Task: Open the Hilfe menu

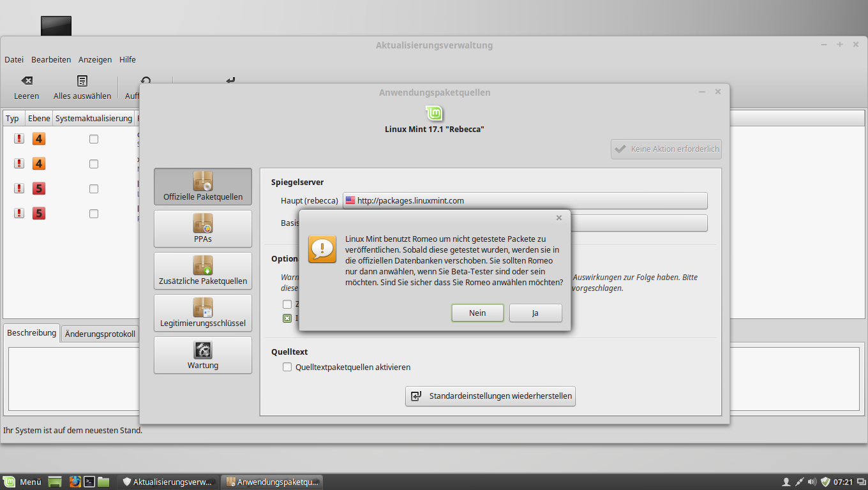Action: click(x=128, y=59)
